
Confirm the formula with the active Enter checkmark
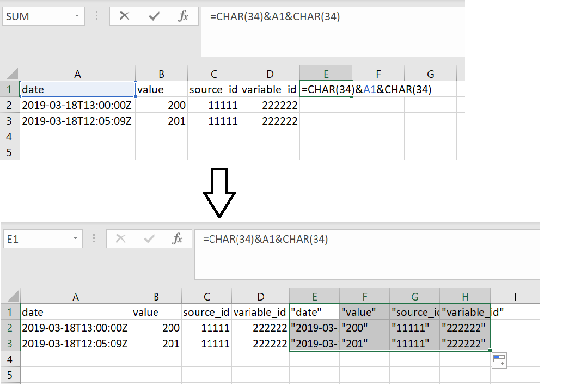154,16
